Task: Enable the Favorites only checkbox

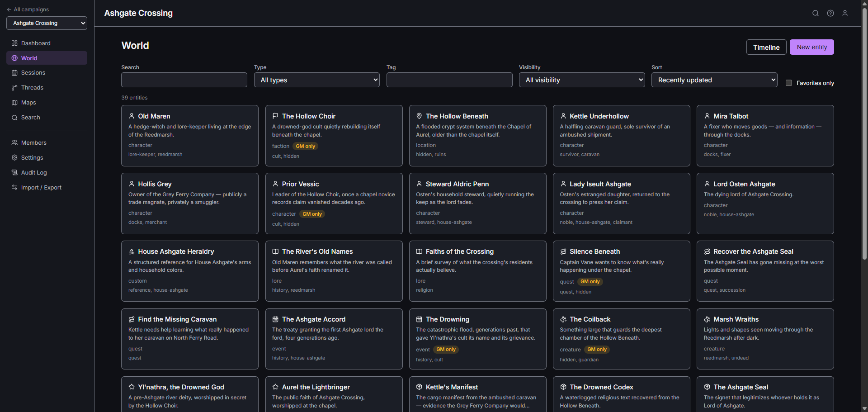Action: [789, 83]
